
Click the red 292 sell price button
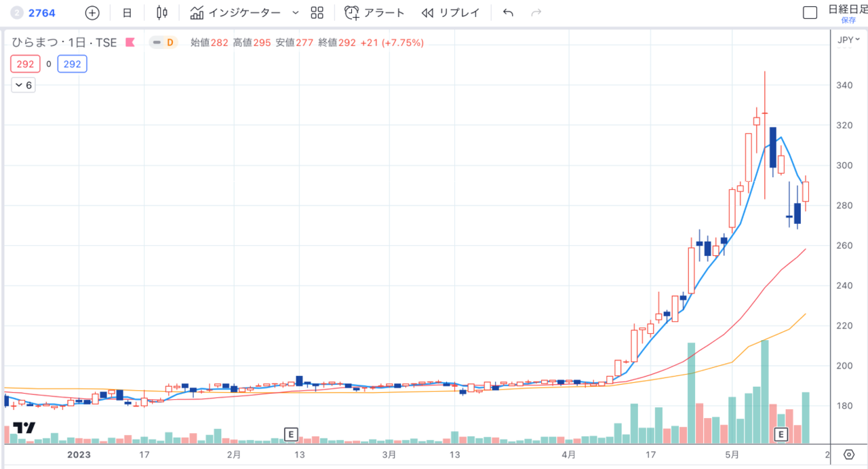point(25,64)
